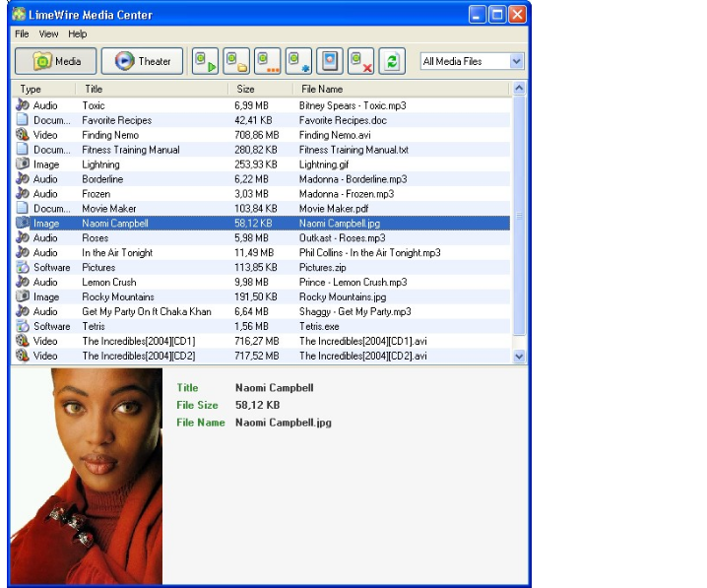
Task: Click the image icon of the Lightning row
Action: pos(23,164)
